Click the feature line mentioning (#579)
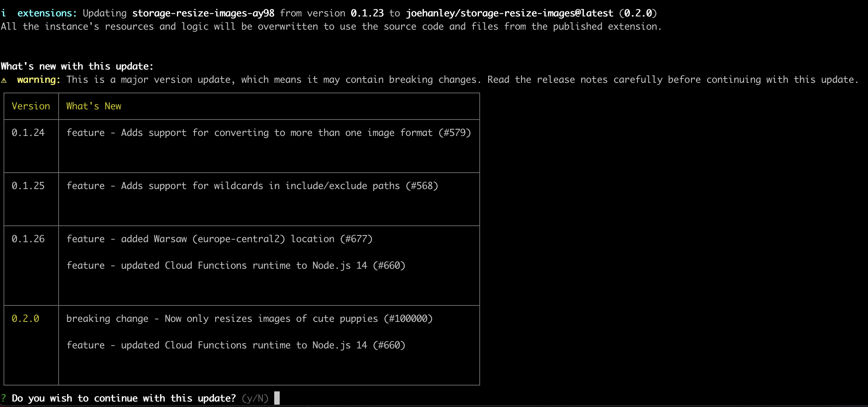Screen dimensions: 868x407 (269, 133)
